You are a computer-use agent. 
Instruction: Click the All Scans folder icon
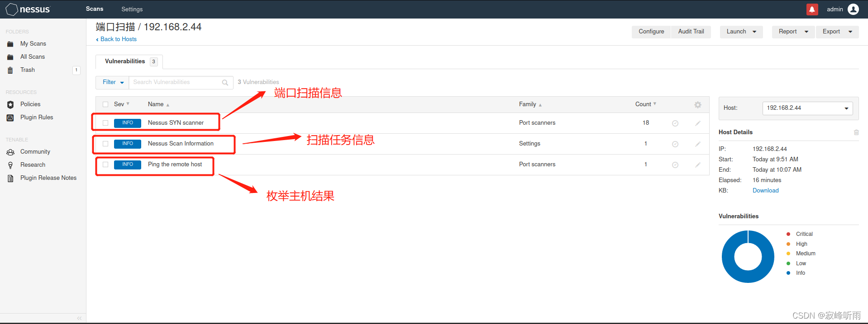10,57
